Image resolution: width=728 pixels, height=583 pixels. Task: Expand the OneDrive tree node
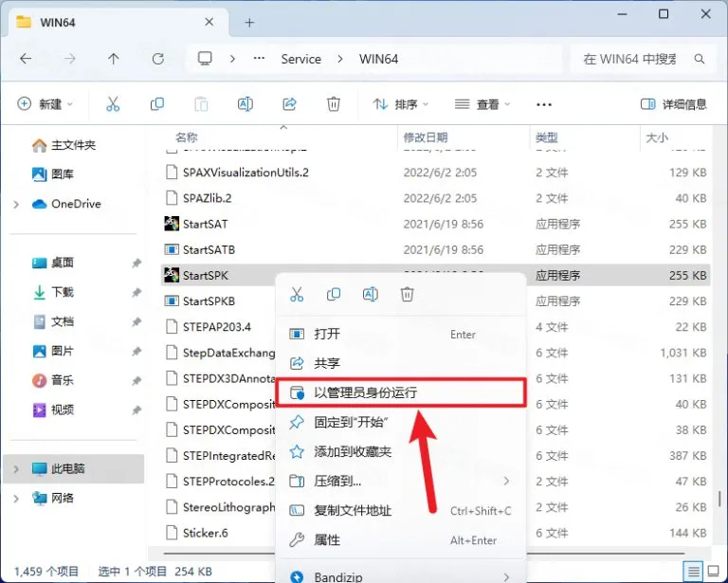(16, 204)
